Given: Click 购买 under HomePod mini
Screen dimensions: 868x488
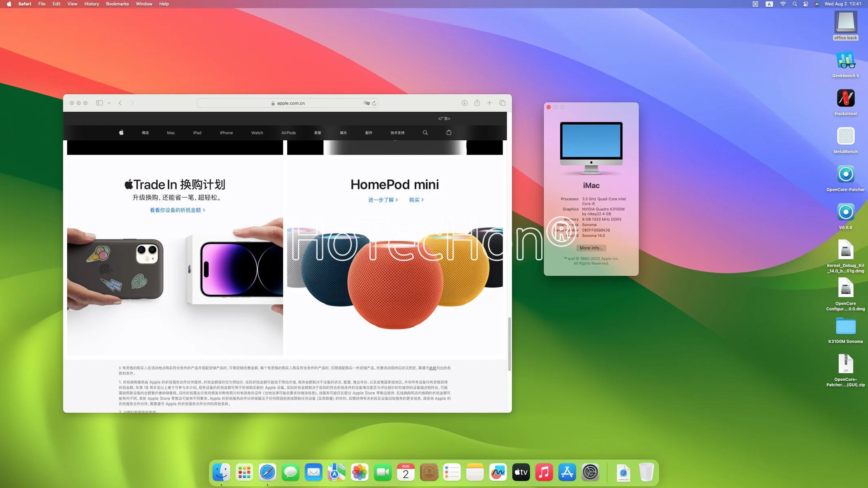Looking at the screenshot, I should tap(416, 200).
